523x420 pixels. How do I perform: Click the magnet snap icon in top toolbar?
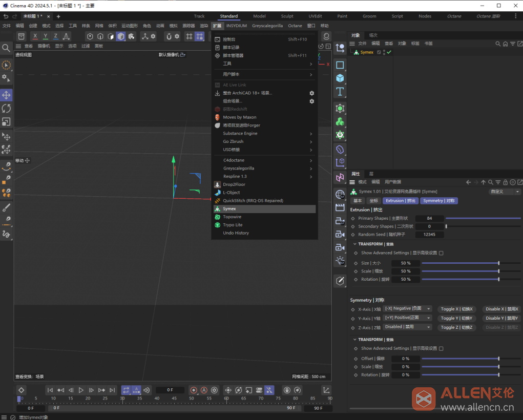click(x=169, y=36)
